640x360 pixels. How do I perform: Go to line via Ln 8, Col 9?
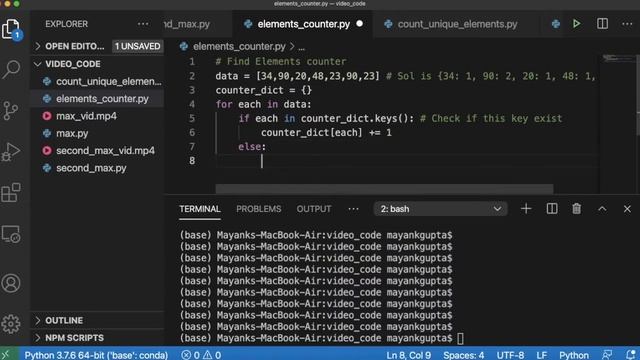409,355
